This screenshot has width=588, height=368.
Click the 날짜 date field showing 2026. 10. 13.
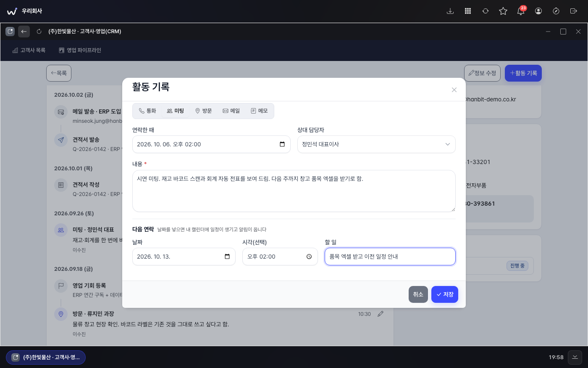point(184,257)
